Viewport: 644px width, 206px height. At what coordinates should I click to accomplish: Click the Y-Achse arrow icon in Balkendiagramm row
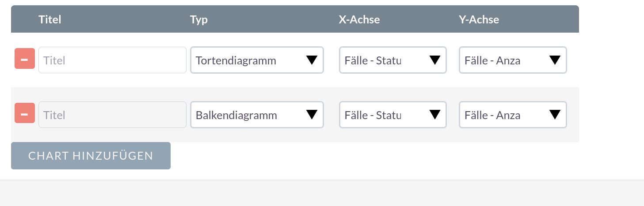(x=555, y=115)
